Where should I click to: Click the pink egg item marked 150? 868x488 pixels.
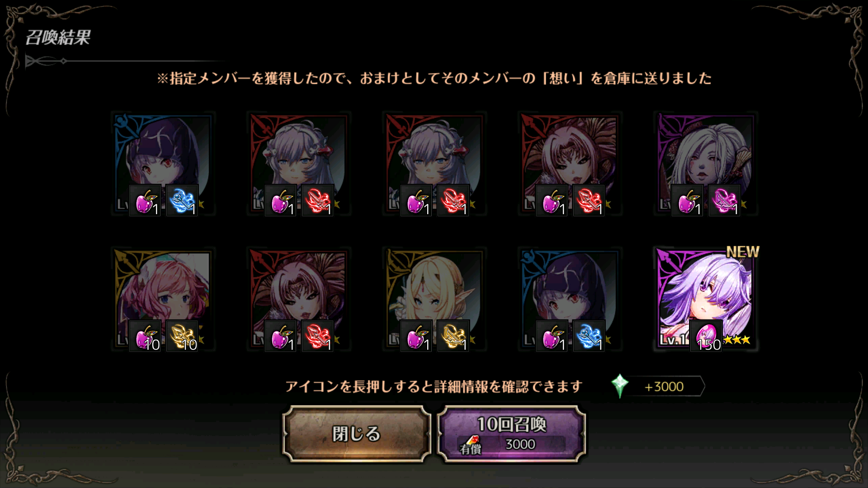(x=706, y=336)
